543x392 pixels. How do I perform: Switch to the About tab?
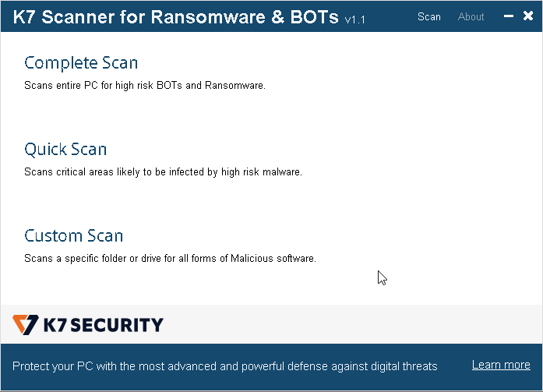(471, 16)
